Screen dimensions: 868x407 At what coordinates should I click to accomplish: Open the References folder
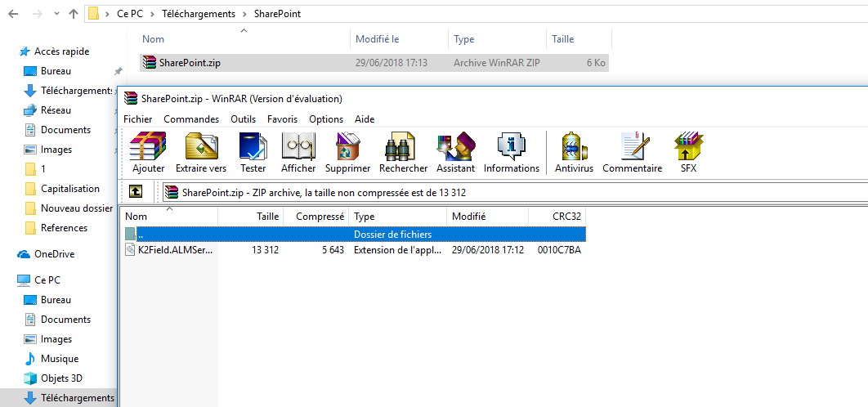coord(64,227)
